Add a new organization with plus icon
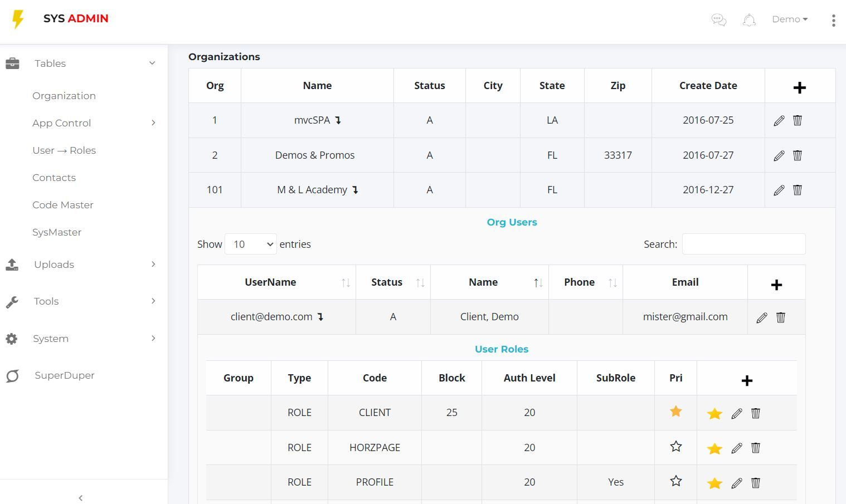 click(799, 87)
